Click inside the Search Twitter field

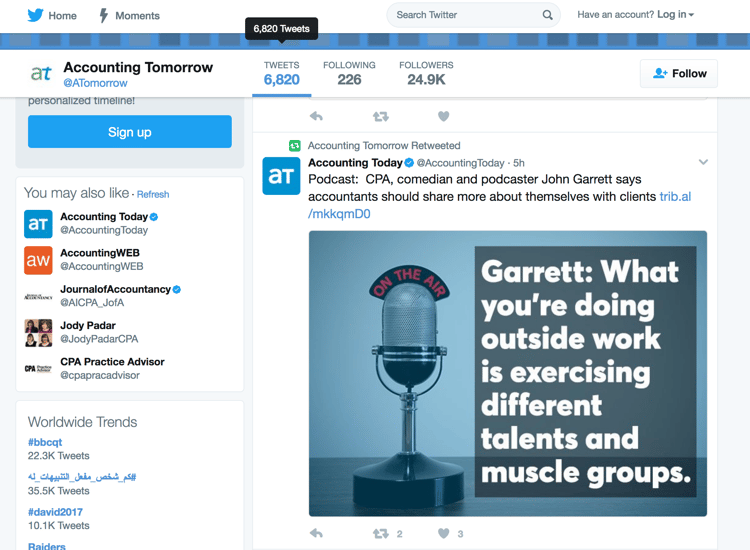tap(465, 15)
